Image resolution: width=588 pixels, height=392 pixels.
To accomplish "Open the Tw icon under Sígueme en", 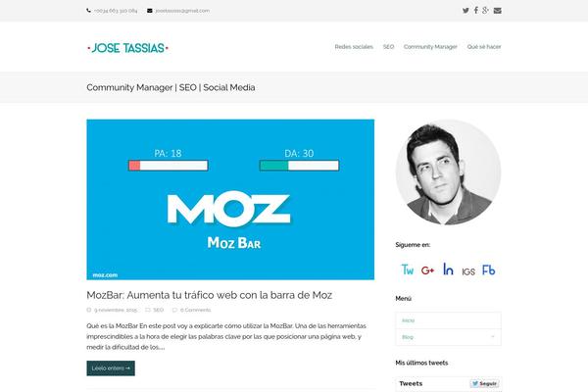I will coord(408,269).
